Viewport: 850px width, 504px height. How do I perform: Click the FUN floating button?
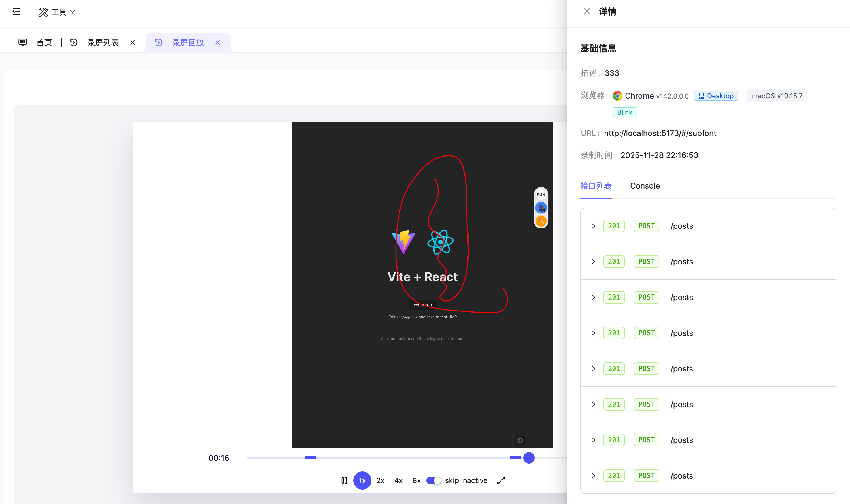tap(541, 195)
